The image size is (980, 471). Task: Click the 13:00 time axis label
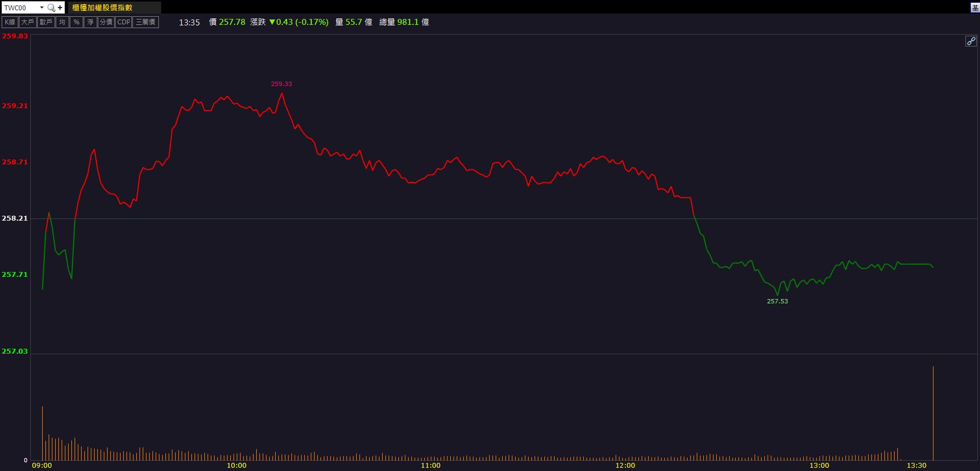point(819,466)
